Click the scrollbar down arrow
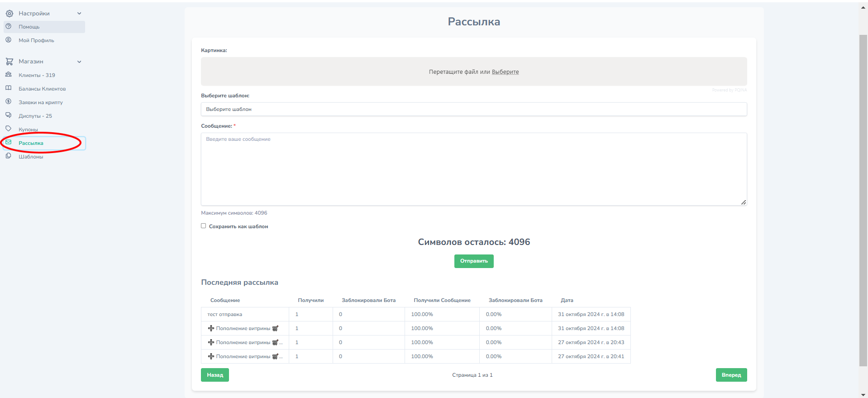The height and width of the screenshot is (398, 868). [863, 394]
